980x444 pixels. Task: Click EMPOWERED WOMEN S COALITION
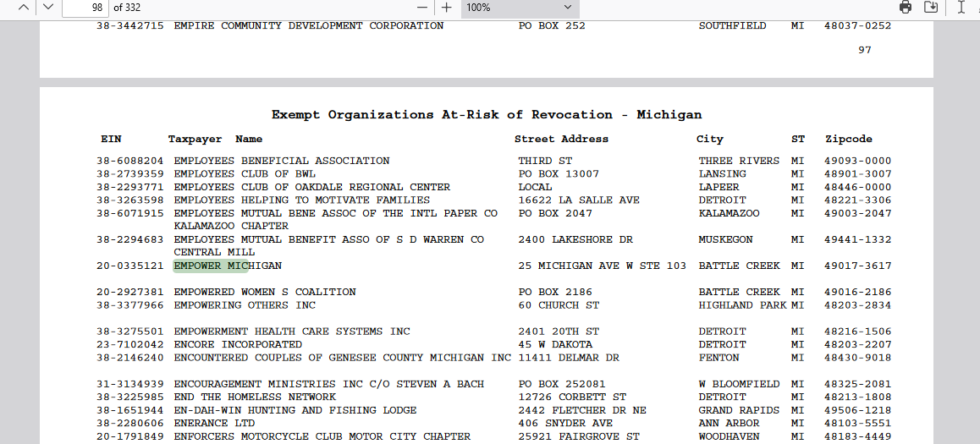click(265, 293)
